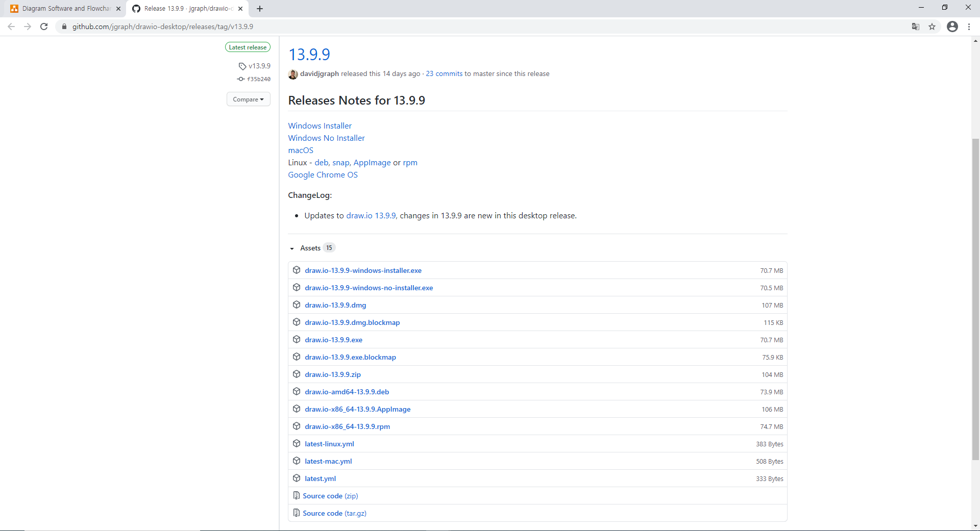Screen dimensions: 980x531
Task: Click the page vertical scrollbar thumb
Action: pos(975,299)
